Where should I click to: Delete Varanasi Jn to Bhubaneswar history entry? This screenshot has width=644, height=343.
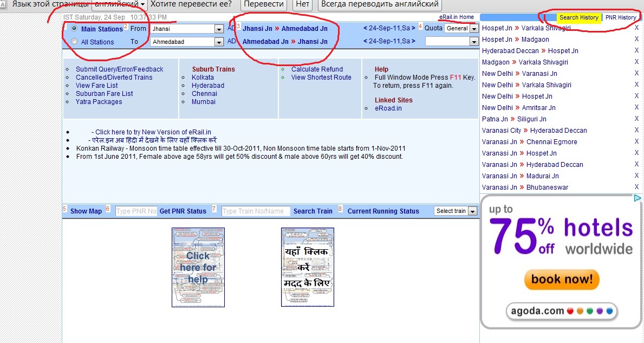636,187
